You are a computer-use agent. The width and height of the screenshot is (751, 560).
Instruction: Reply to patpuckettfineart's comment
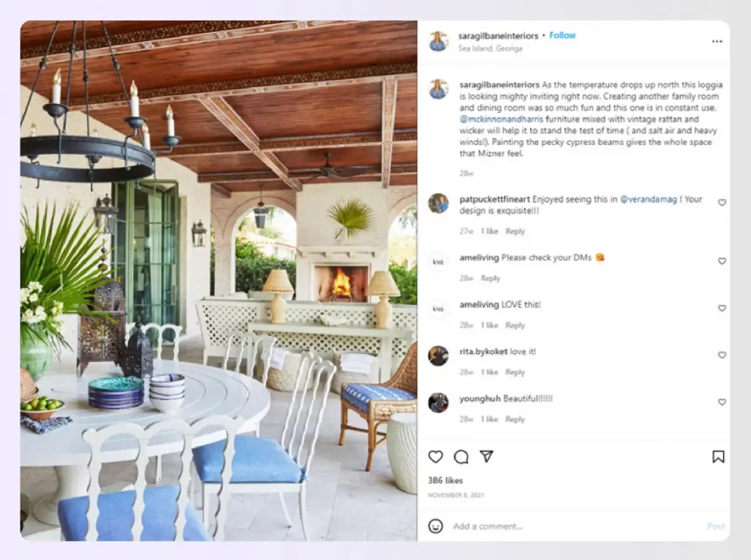[515, 231]
